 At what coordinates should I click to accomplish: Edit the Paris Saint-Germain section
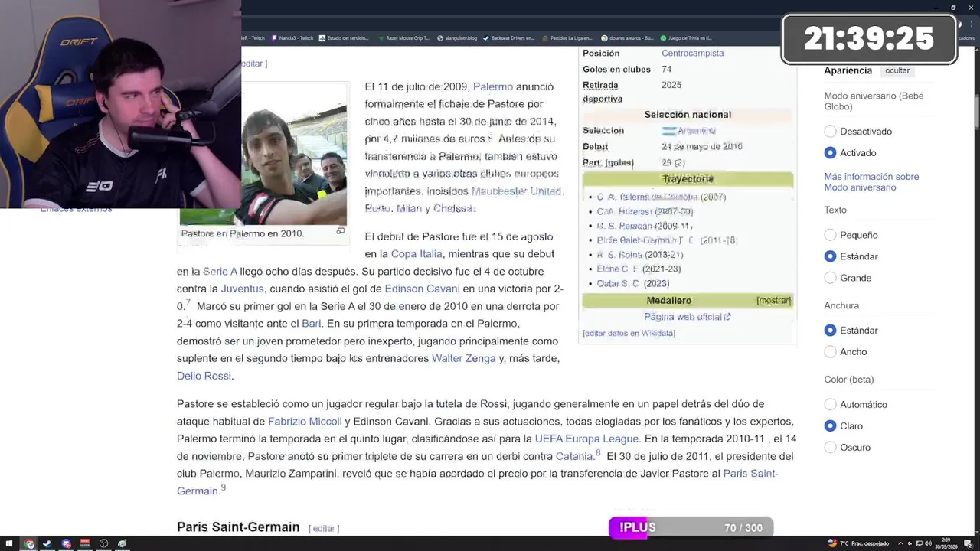point(324,529)
